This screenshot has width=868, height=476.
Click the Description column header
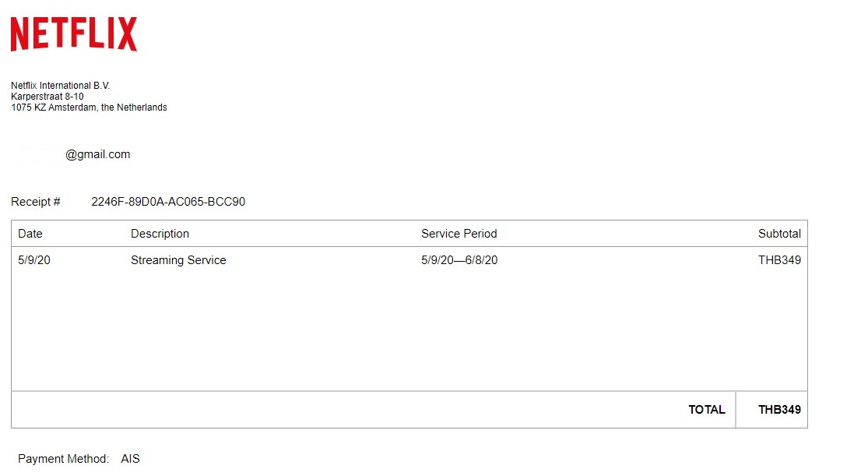[x=160, y=234]
